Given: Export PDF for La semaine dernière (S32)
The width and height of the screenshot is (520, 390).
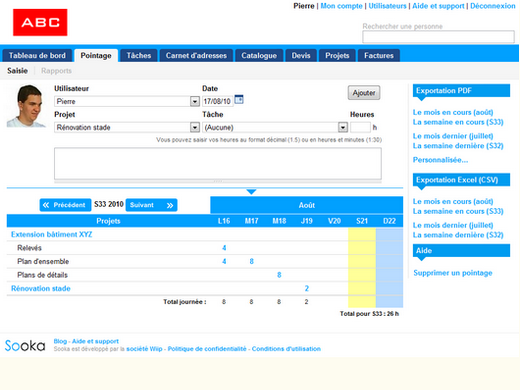Looking at the screenshot, I should 458,146.
